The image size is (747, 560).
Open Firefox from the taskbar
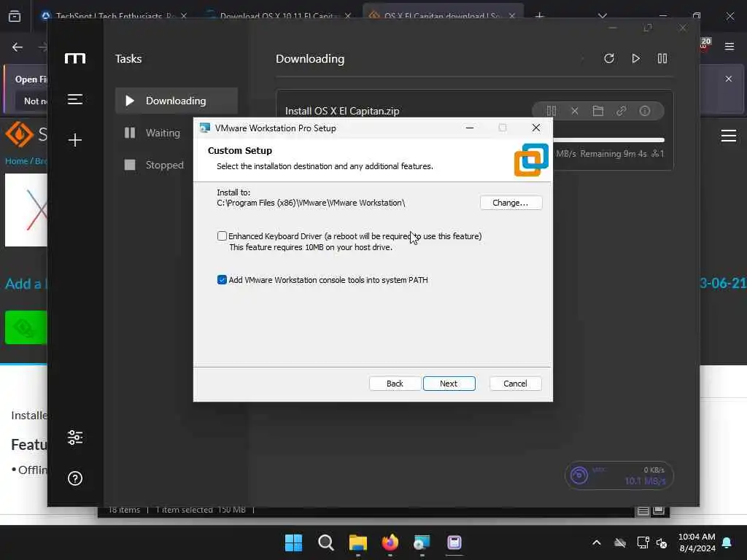click(x=390, y=542)
